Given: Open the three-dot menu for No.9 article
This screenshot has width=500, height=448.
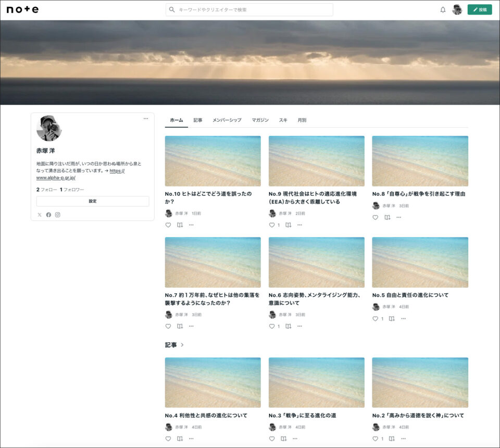Looking at the screenshot, I should point(299,225).
